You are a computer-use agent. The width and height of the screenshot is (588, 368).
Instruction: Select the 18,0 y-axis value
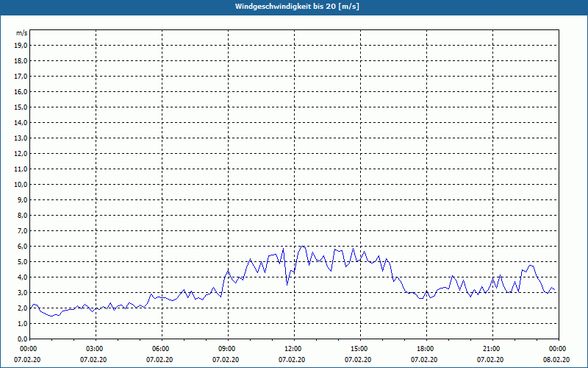[x=21, y=61]
